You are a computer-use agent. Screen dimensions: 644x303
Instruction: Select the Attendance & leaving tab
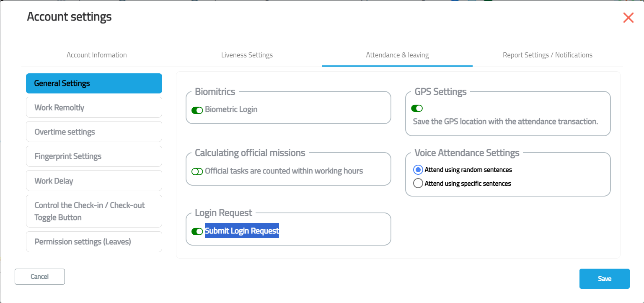[397, 55]
